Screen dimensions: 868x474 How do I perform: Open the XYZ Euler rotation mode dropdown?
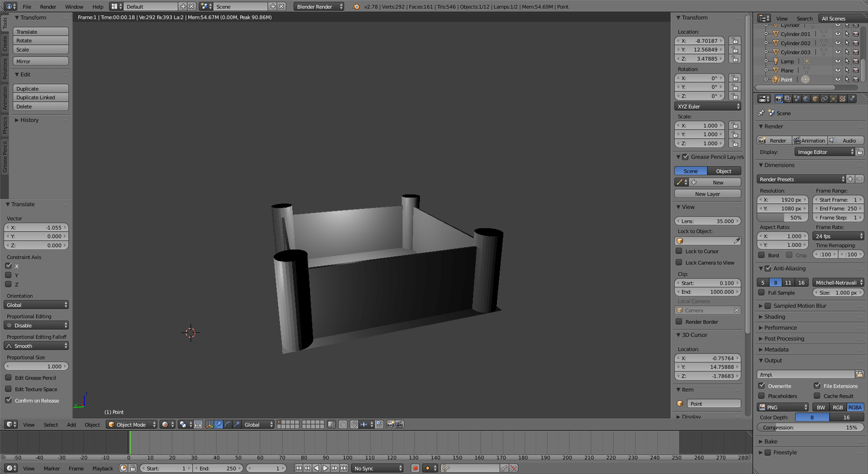click(707, 106)
